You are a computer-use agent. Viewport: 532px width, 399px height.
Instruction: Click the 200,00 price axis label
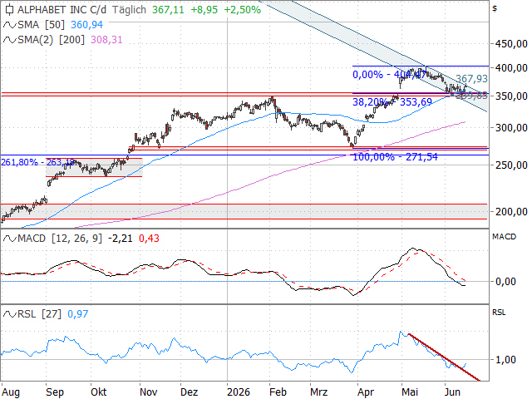(511, 212)
